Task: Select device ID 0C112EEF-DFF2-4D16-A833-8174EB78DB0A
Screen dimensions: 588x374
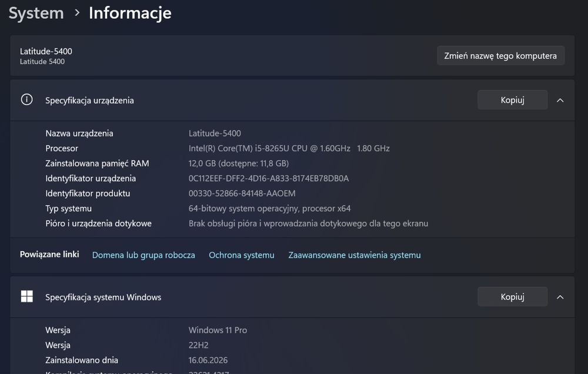Action: point(269,178)
